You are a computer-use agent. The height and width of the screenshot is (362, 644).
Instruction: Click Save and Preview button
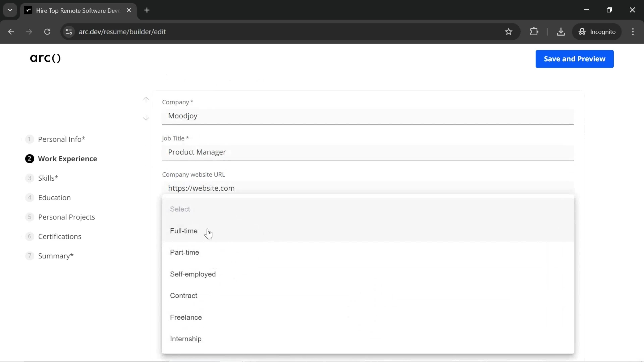(575, 58)
